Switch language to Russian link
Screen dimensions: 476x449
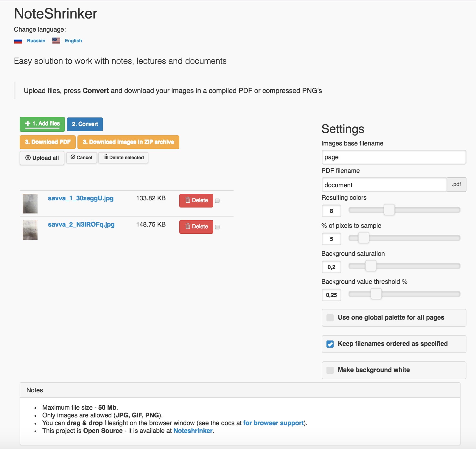point(36,41)
